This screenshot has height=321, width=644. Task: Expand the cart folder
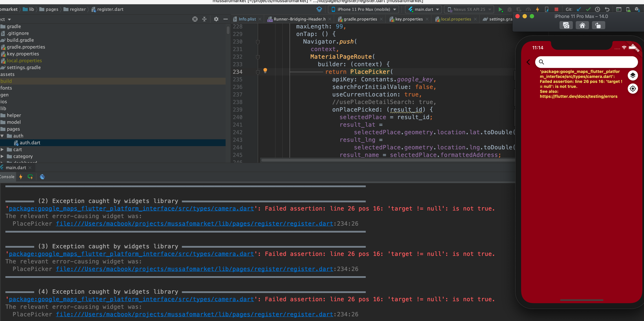point(2,150)
